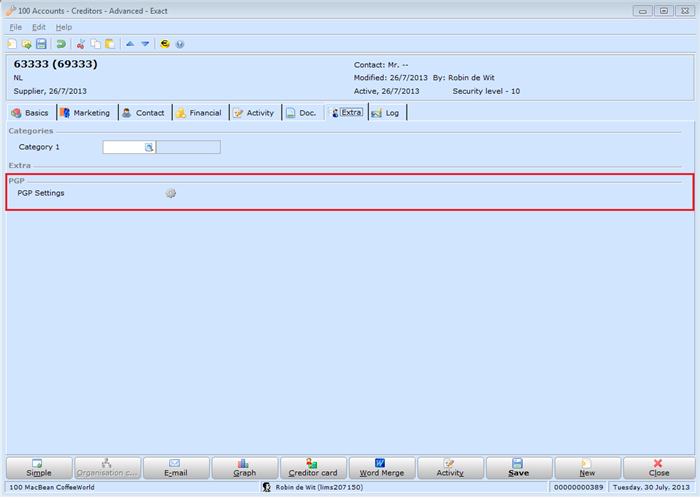Click the Save diskette toolbar icon
This screenshot has height=497, width=700.
tap(41, 44)
